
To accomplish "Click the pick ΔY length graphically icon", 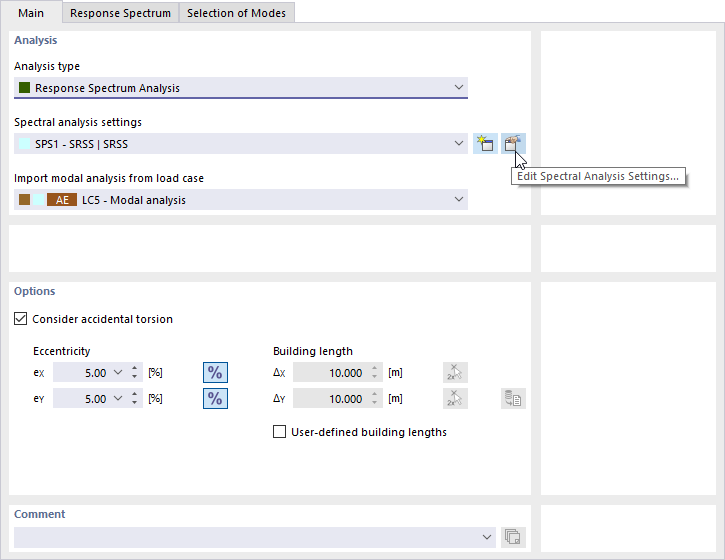I will 455,399.
